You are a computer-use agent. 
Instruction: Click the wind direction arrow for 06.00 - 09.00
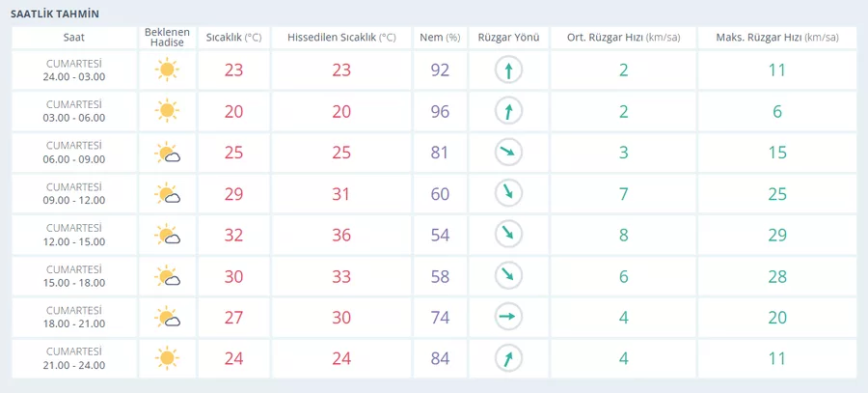(x=508, y=153)
